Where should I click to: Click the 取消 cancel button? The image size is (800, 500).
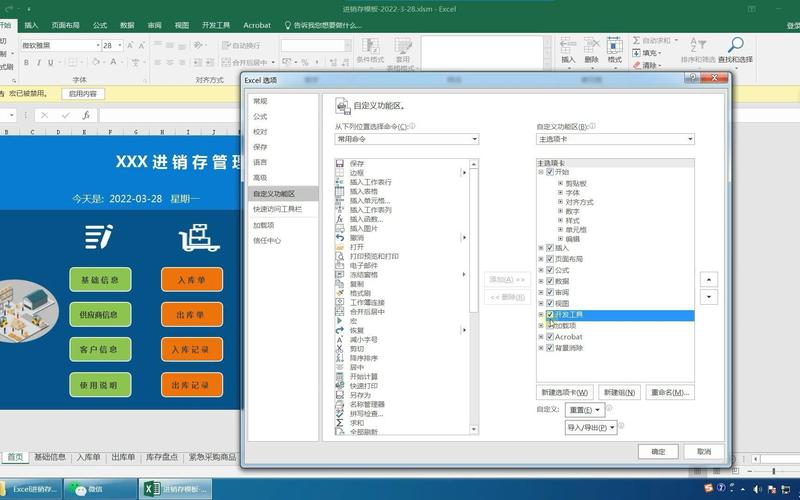tap(704, 452)
